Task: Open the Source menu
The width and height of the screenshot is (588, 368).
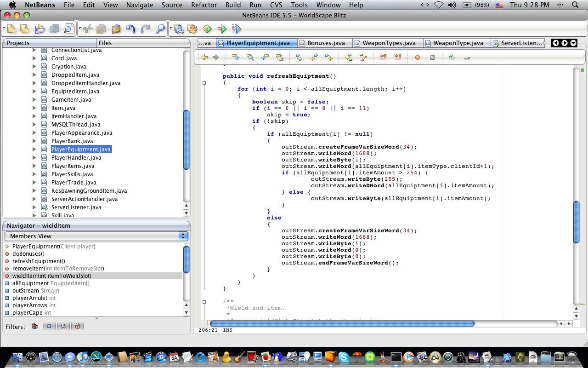Action: tap(172, 5)
